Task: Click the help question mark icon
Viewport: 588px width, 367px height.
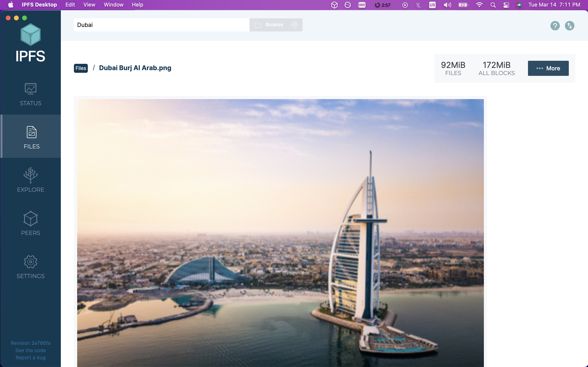Action: pos(555,25)
